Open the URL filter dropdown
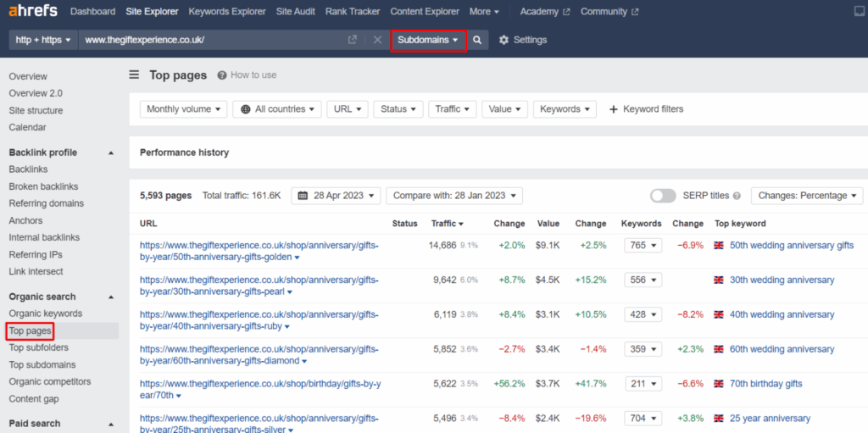 (347, 109)
